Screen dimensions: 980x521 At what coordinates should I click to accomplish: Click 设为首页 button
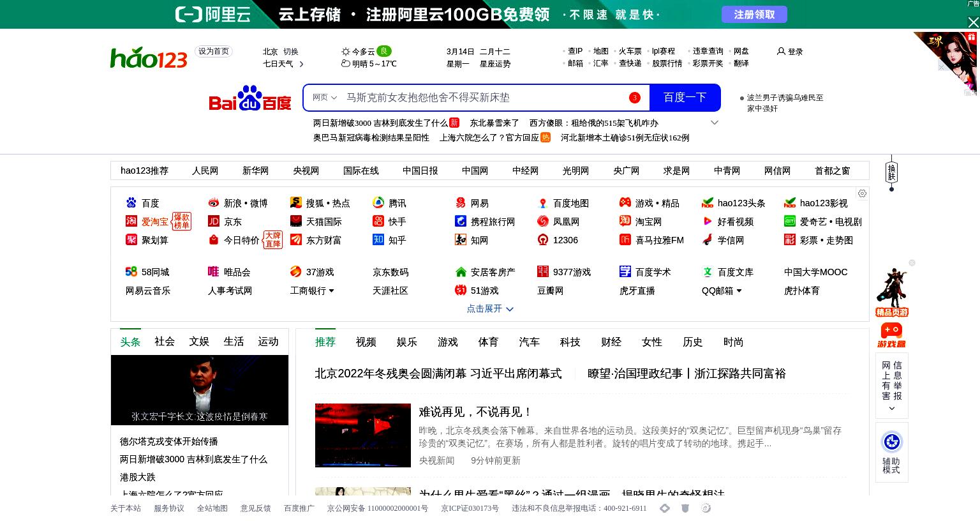point(214,51)
